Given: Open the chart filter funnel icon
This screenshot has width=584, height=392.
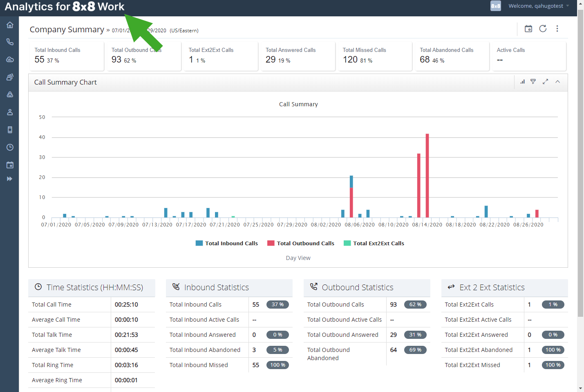Looking at the screenshot, I should point(533,82).
